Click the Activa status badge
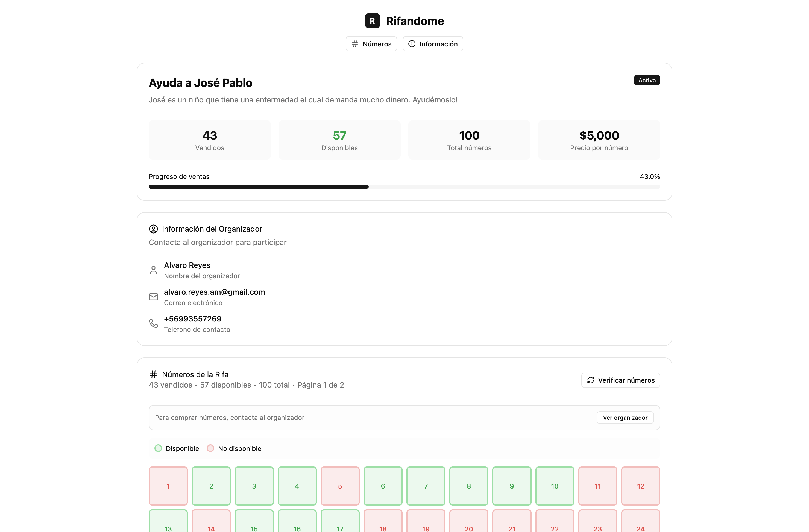This screenshot has width=809, height=532. point(647,81)
